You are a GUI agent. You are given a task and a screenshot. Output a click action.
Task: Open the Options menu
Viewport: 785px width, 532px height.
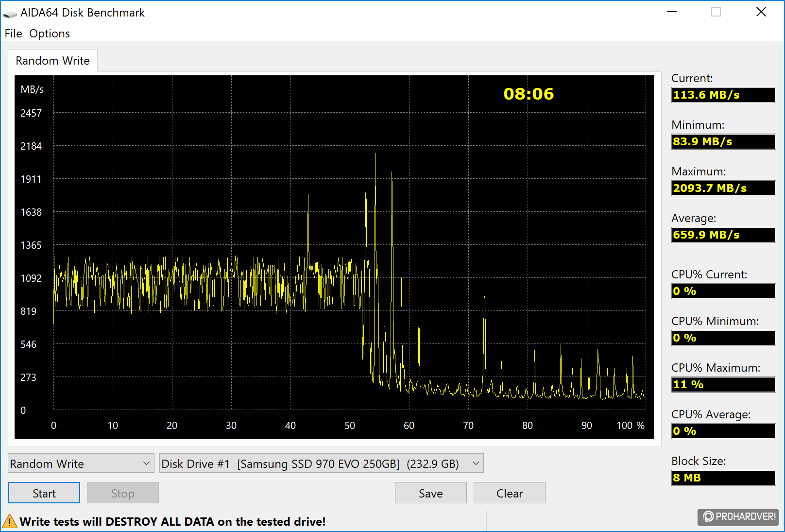click(x=50, y=34)
